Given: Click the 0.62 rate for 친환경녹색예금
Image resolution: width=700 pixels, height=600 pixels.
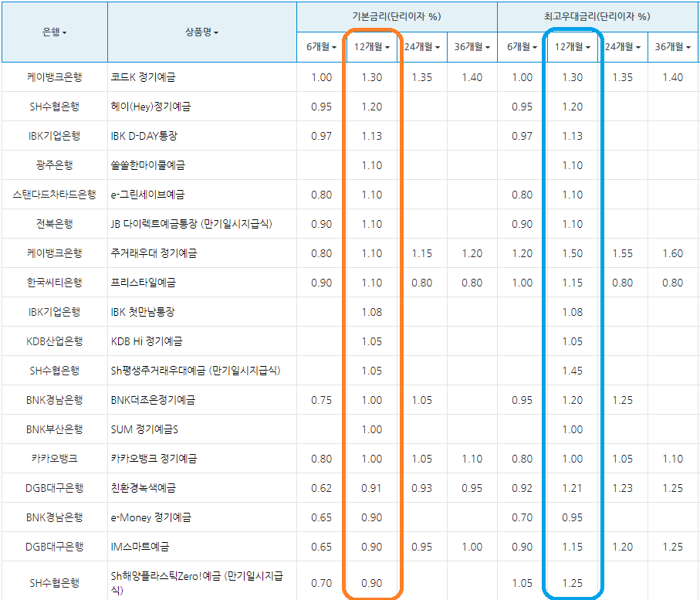Looking at the screenshot, I should coord(321,488).
